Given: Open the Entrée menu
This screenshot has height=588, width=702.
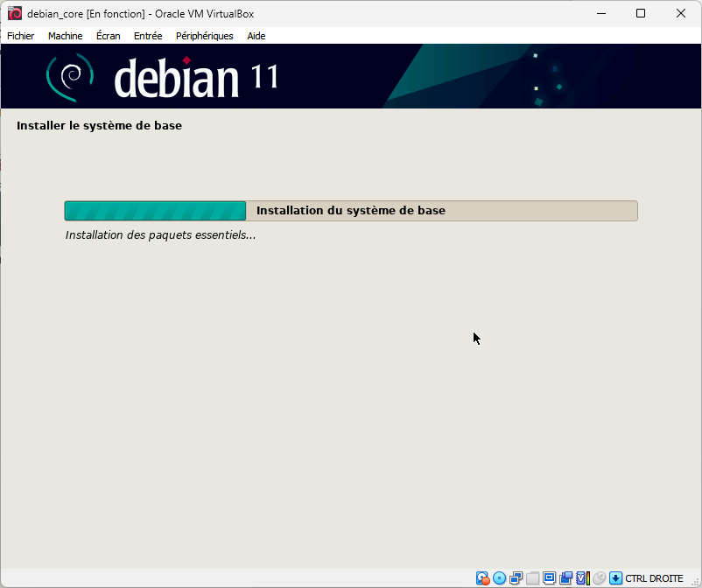Looking at the screenshot, I should click(x=148, y=36).
